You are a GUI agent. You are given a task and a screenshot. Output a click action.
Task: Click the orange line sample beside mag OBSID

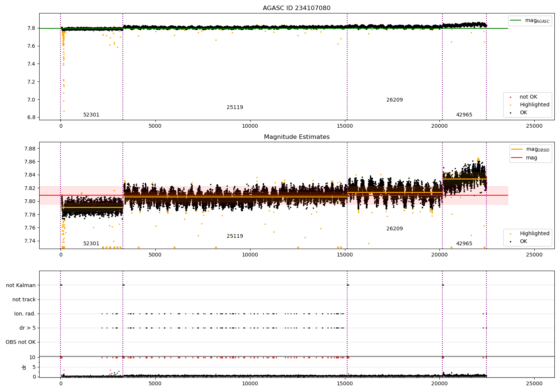tap(517, 149)
